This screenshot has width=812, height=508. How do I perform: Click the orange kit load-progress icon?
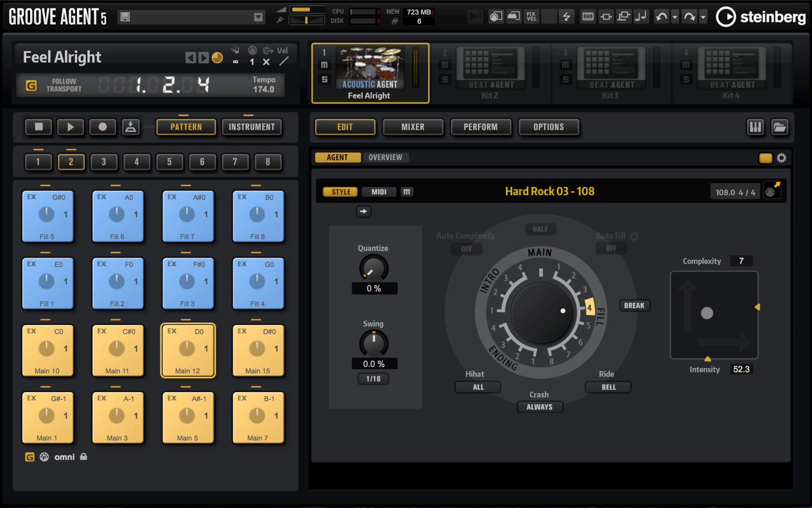(x=218, y=58)
